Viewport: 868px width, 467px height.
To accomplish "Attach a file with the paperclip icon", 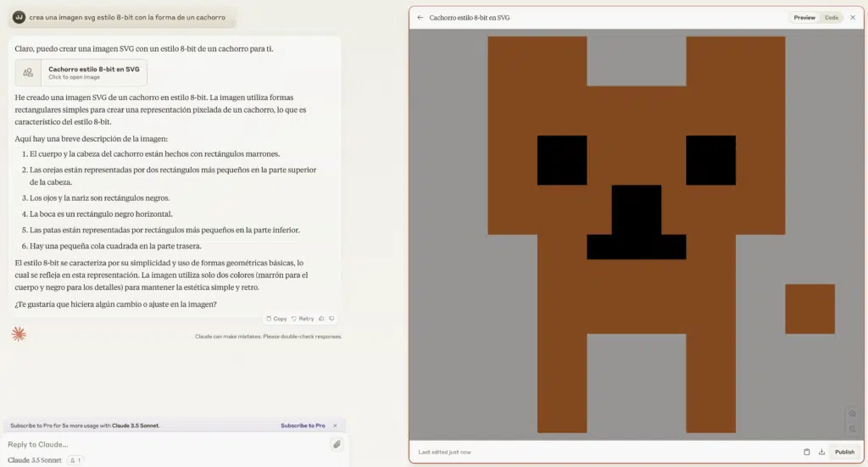I will click(x=337, y=444).
